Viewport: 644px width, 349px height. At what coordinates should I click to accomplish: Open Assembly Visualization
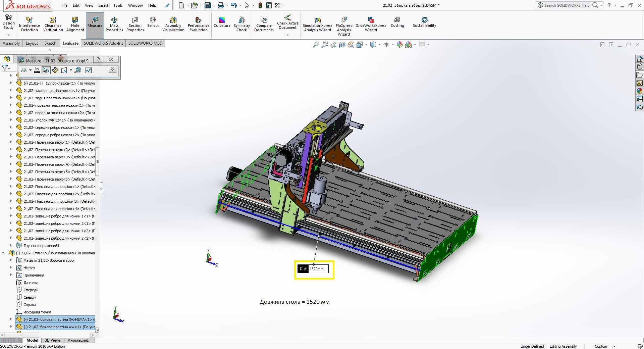click(173, 24)
